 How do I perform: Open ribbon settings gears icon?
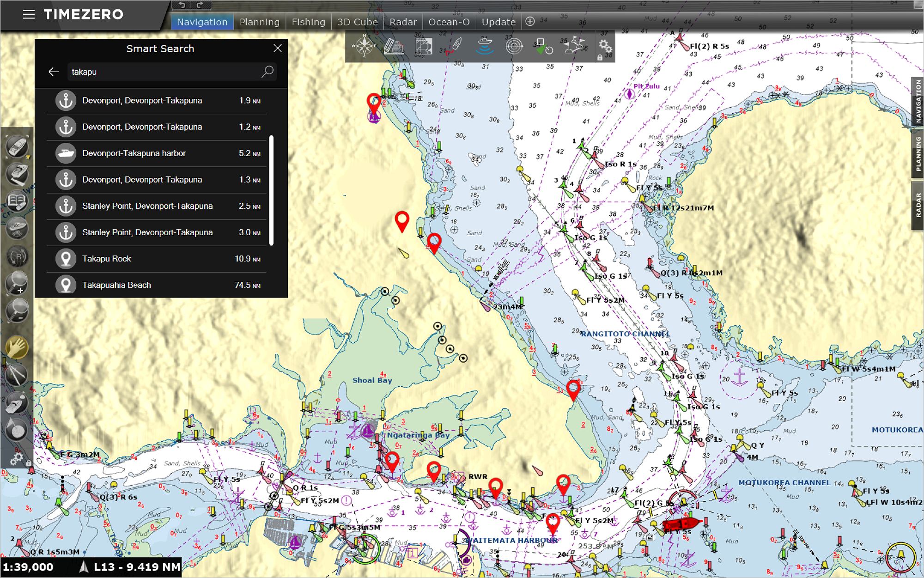click(605, 46)
